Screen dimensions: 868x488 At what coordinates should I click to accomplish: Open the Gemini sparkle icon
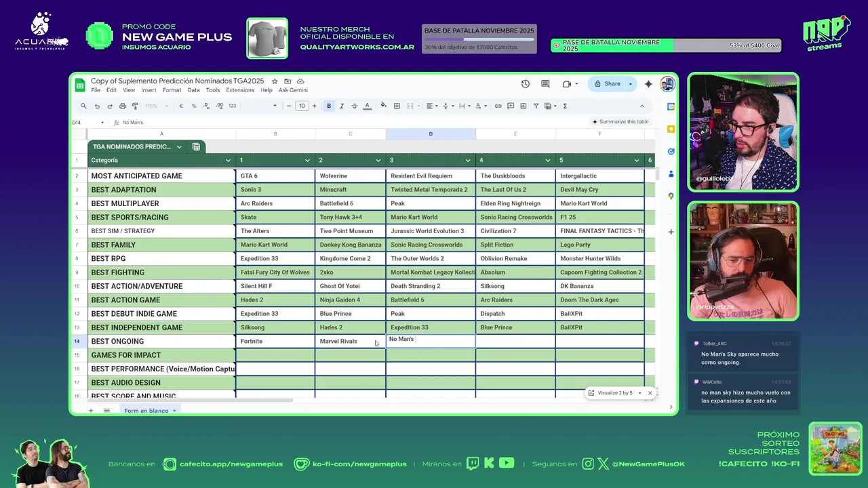pyautogui.click(x=648, y=84)
